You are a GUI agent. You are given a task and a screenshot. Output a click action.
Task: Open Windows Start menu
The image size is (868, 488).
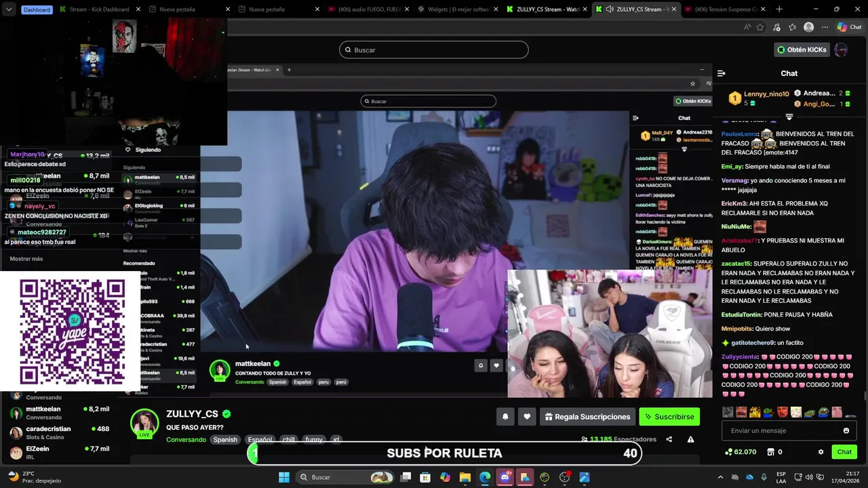pyautogui.click(x=283, y=477)
